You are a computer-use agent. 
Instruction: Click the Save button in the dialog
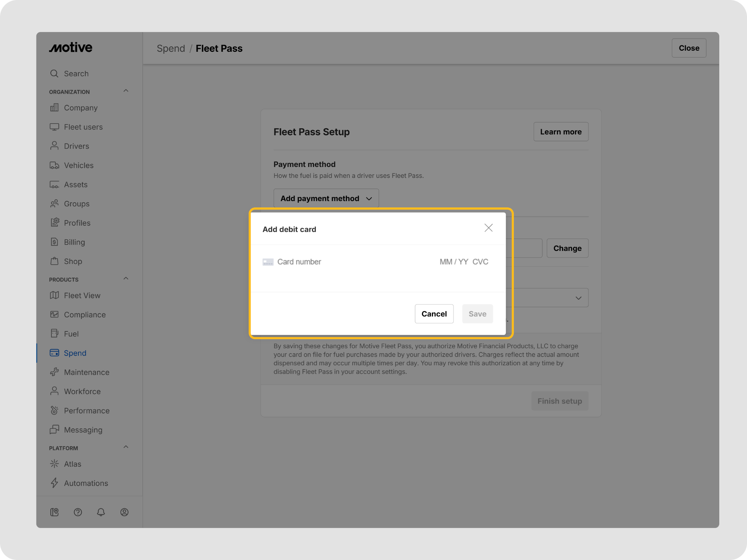tap(477, 314)
